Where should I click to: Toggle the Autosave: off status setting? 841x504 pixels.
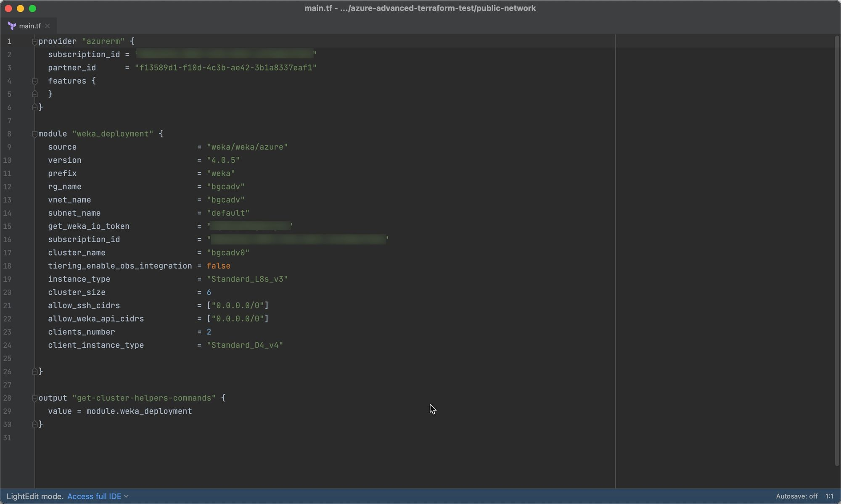pyautogui.click(x=796, y=496)
